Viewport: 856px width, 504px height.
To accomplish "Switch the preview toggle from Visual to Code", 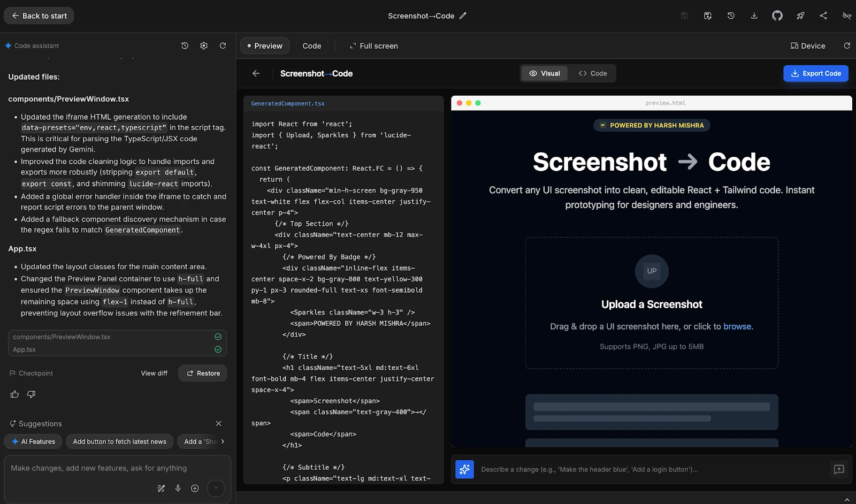I will [x=592, y=73].
